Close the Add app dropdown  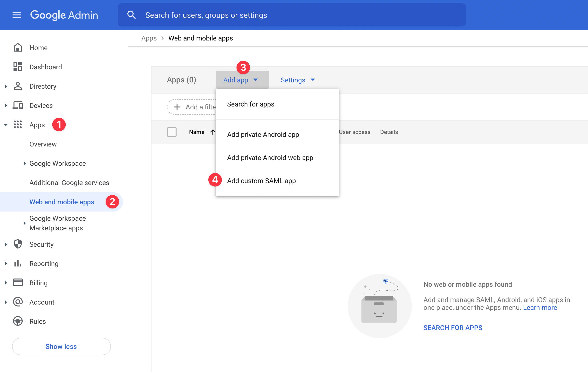242,80
